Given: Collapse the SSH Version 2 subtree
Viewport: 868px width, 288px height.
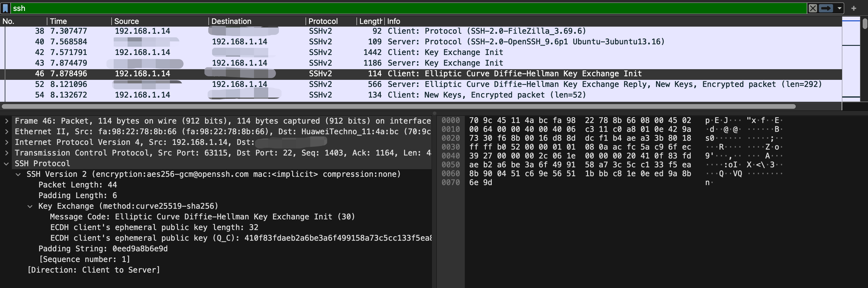Looking at the screenshot, I should tap(19, 174).
